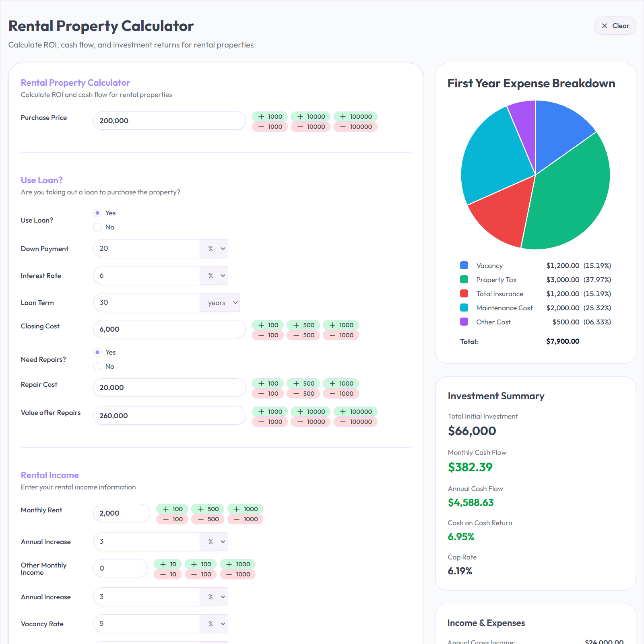Open the Loan Term years dropdown
Screen dimensions: 644x644
tap(220, 302)
